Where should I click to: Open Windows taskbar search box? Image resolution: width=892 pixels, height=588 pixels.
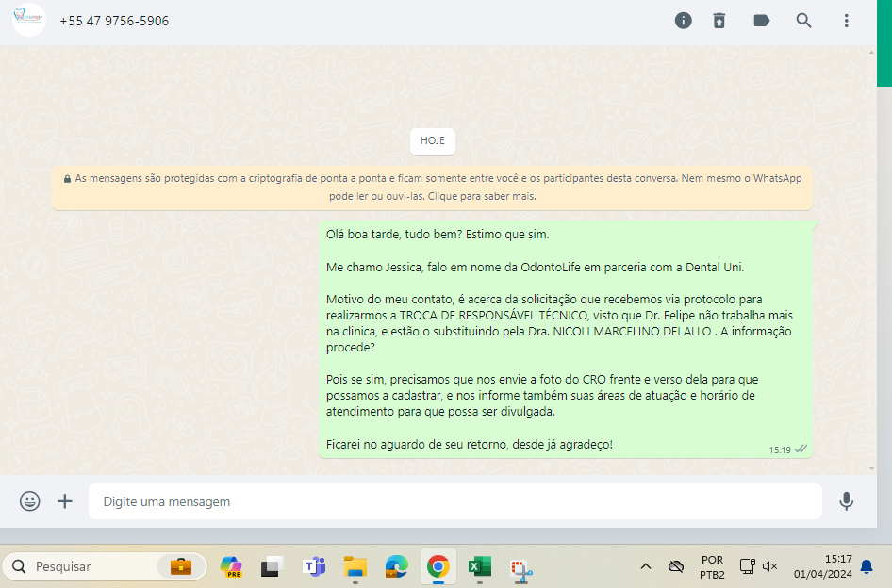pyautogui.click(x=105, y=566)
